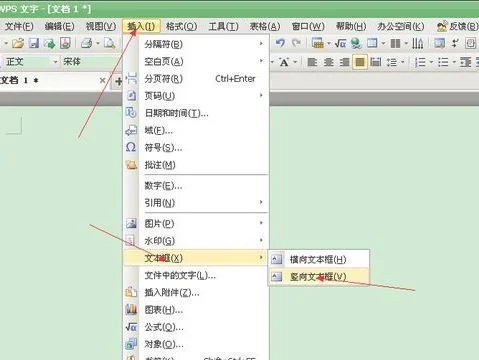
Task: Open the 编辑(E) menu
Action: [x=60, y=26]
